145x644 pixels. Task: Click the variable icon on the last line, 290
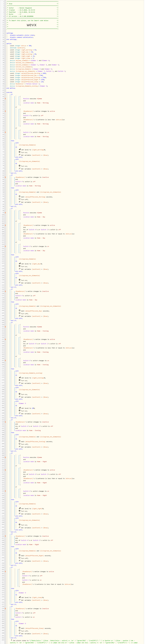coord(20,633)
